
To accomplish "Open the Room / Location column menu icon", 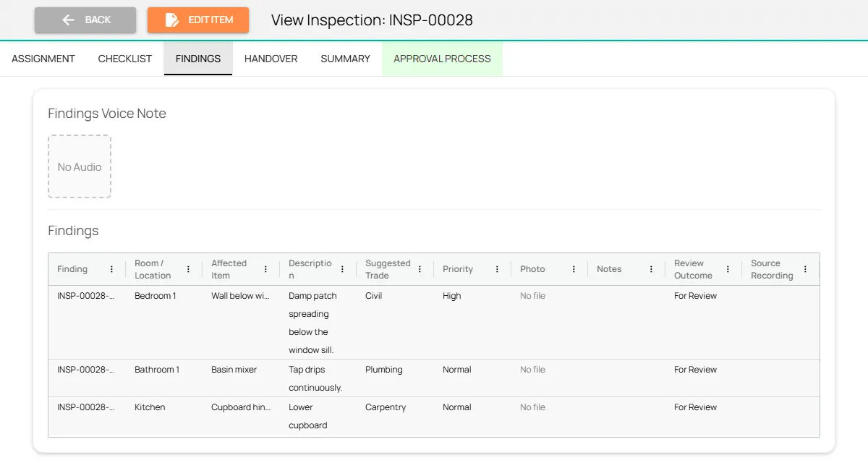I will [188, 269].
